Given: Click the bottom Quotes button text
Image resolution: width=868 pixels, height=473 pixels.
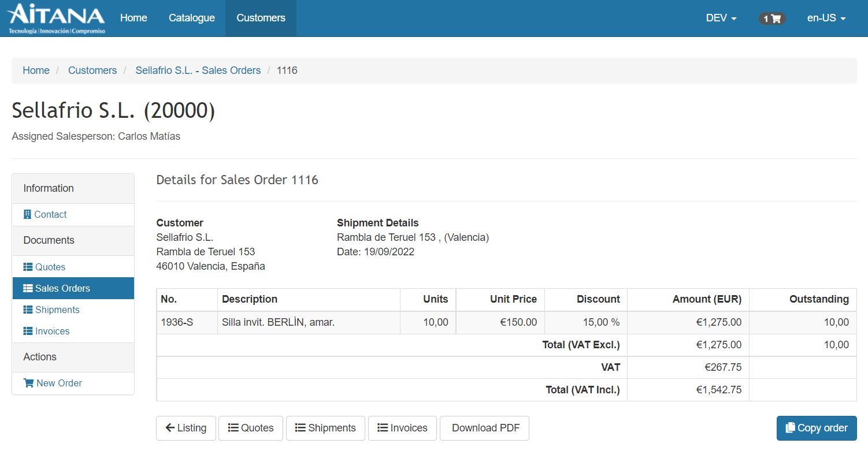Looking at the screenshot, I should pos(257,428).
